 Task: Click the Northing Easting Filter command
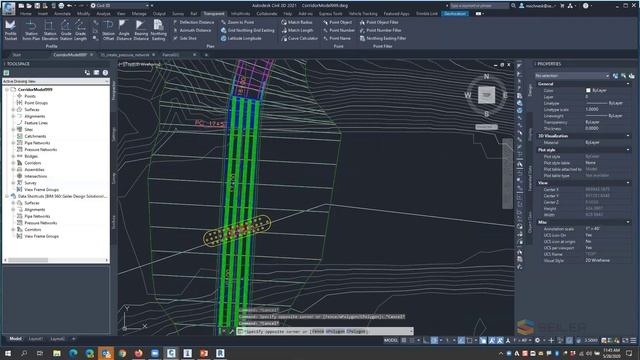[383, 38]
